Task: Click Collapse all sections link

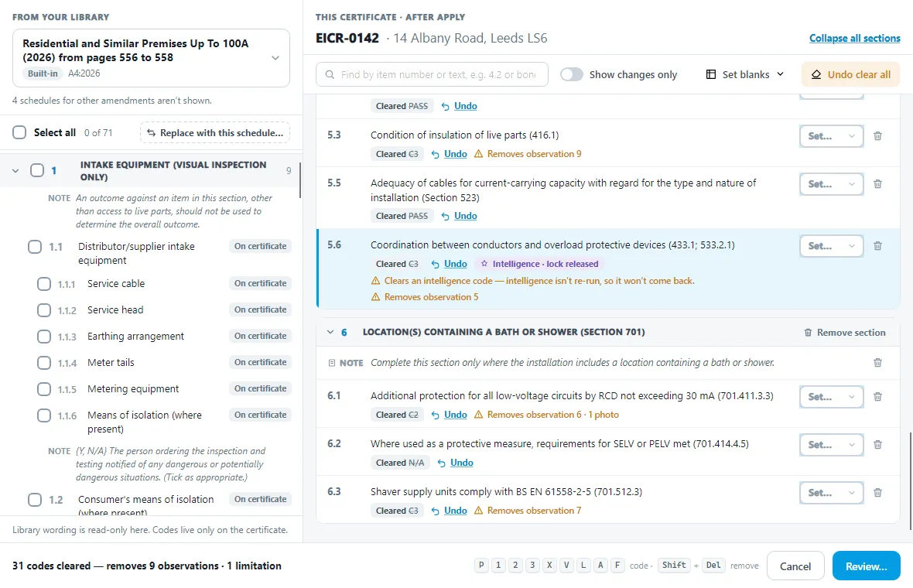Action: click(x=855, y=39)
